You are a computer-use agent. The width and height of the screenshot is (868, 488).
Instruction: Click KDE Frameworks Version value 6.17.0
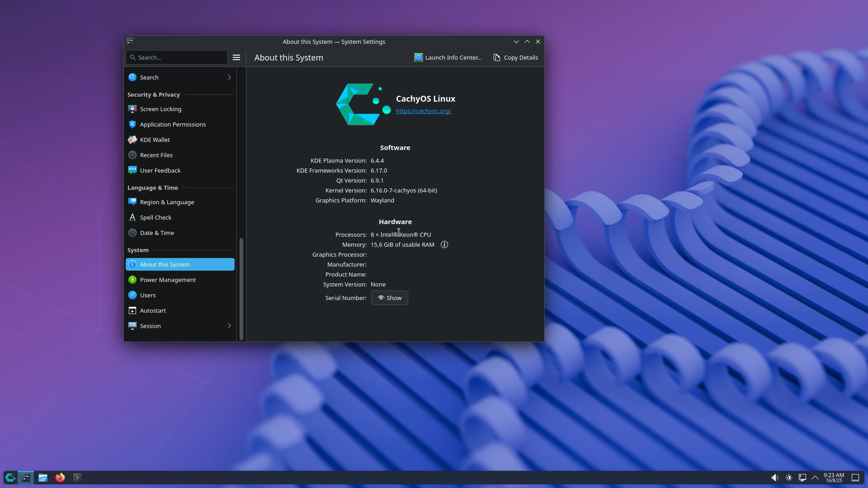[379, 170]
